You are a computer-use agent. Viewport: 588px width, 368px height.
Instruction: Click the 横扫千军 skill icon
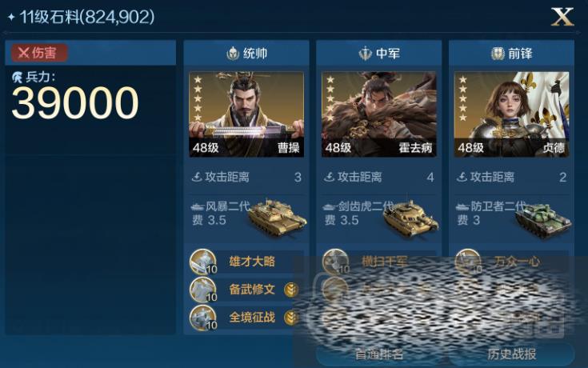[x=335, y=262]
